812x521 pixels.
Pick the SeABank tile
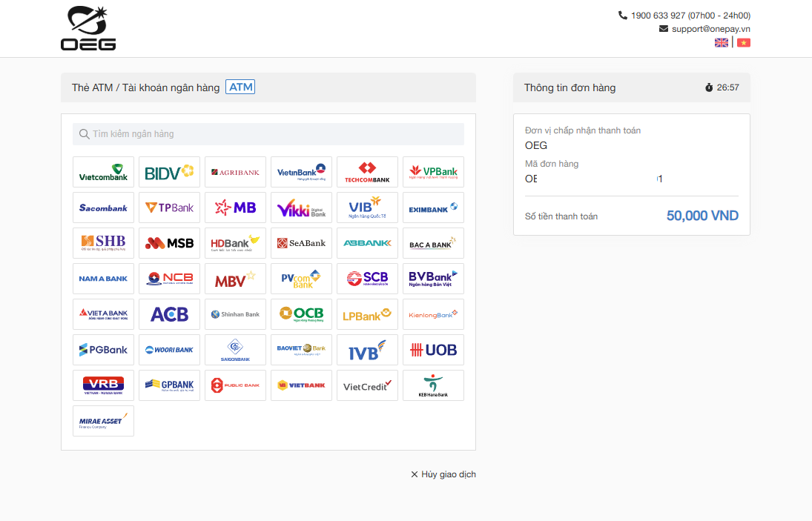(301, 243)
